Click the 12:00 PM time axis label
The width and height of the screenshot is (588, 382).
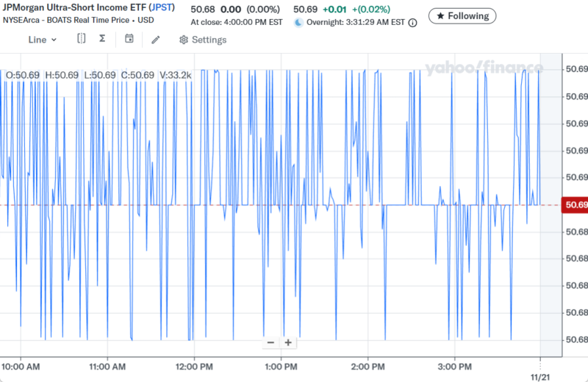coord(194,365)
